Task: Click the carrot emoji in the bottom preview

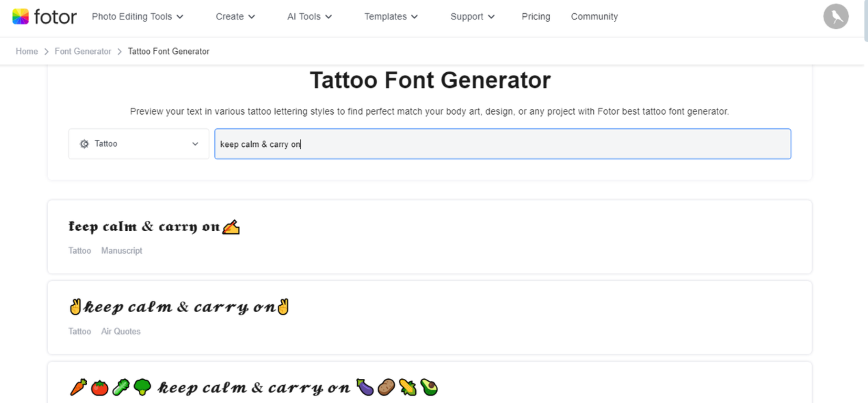Action: (79, 387)
